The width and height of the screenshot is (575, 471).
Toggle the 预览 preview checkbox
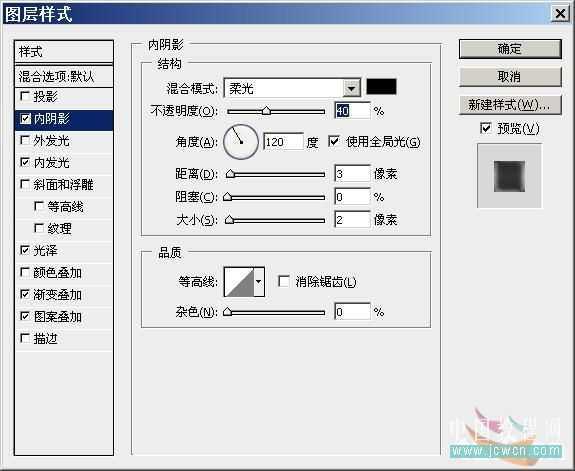(x=486, y=128)
